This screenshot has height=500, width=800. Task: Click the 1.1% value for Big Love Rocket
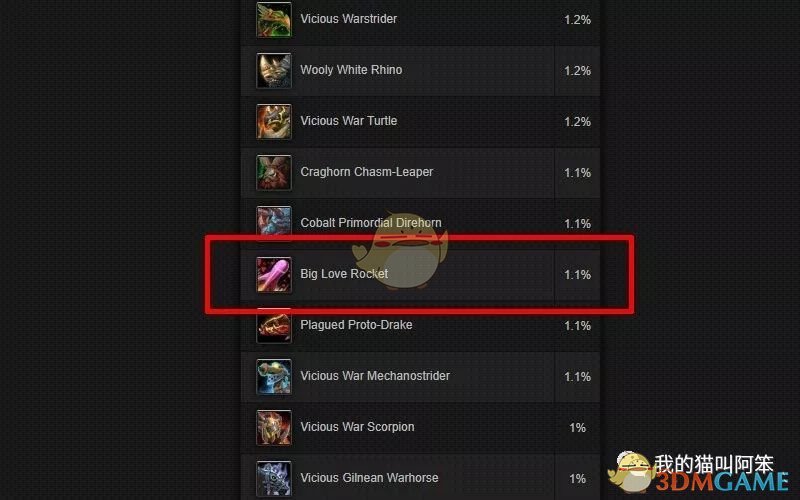(577, 274)
